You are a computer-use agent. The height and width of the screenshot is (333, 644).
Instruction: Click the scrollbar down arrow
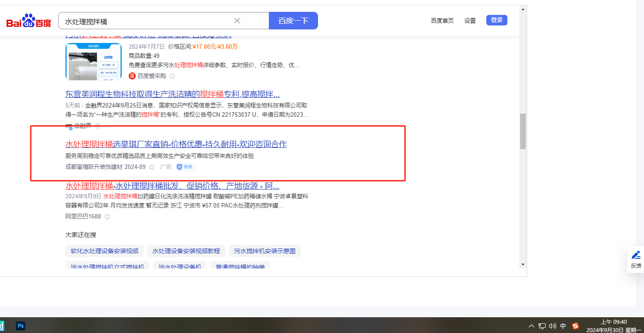tap(523, 265)
